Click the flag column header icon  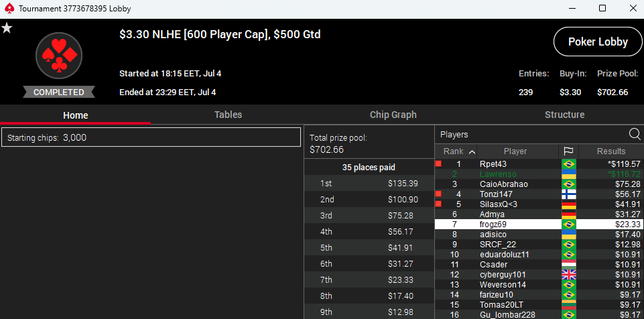click(569, 151)
